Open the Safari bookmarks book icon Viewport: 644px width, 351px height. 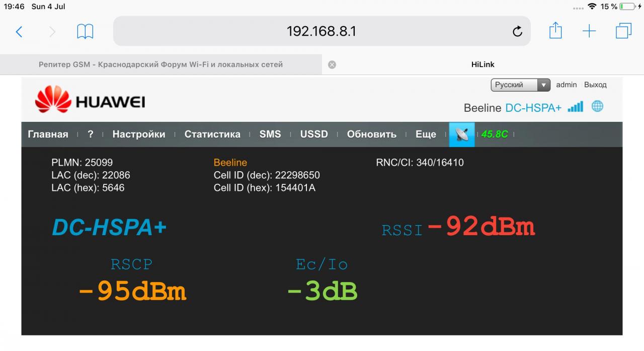coord(85,32)
